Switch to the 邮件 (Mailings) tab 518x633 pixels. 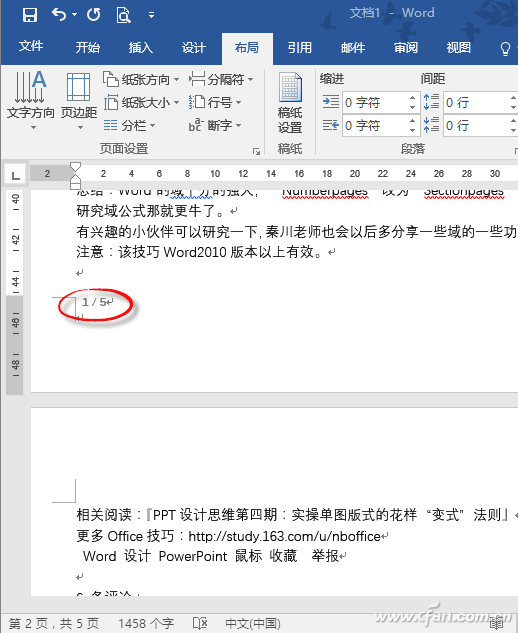[352, 48]
